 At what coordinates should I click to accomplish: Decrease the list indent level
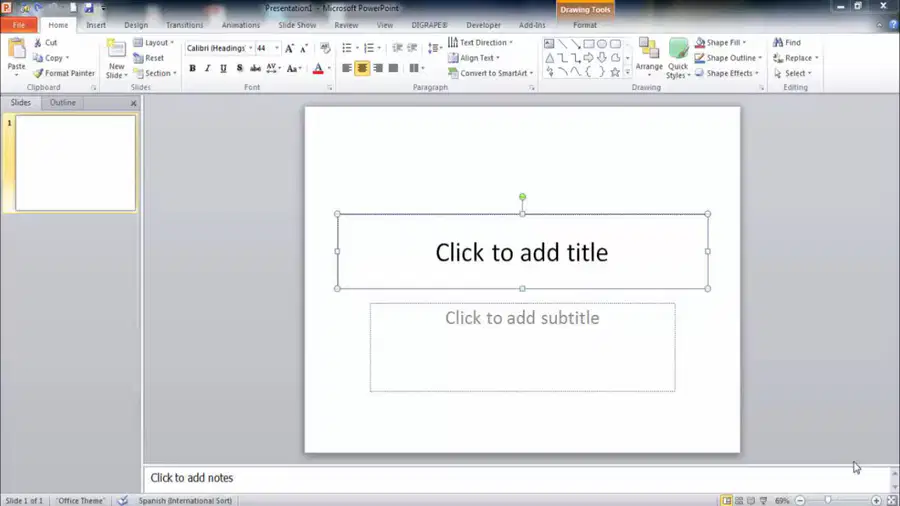point(397,48)
